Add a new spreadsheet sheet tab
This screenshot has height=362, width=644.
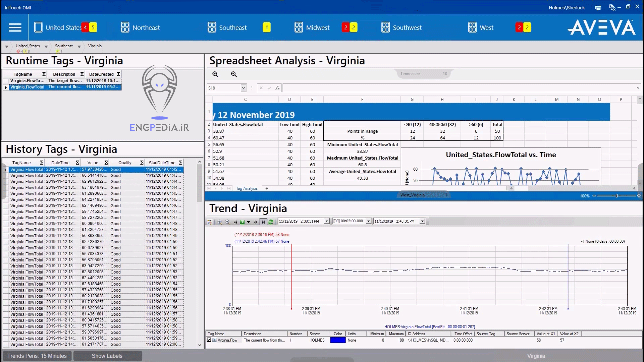[267, 188]
